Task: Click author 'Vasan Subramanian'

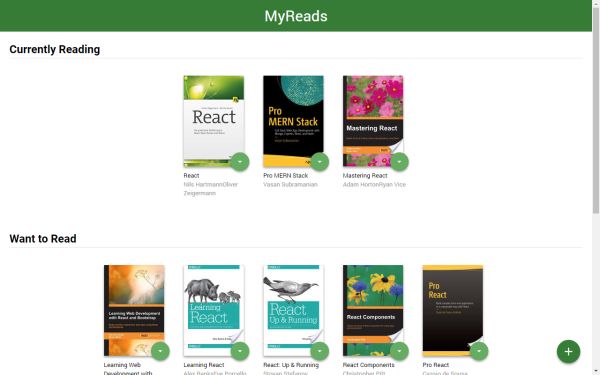Action: pos(290,184)
